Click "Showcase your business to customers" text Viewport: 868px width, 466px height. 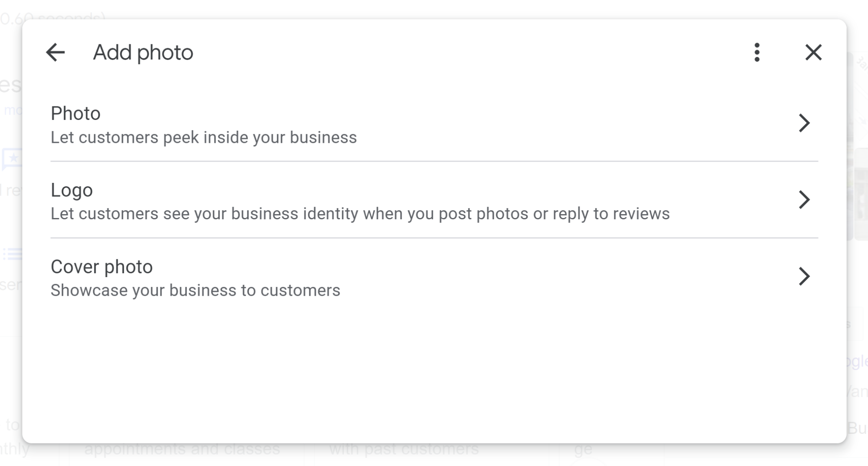[195, 291]
